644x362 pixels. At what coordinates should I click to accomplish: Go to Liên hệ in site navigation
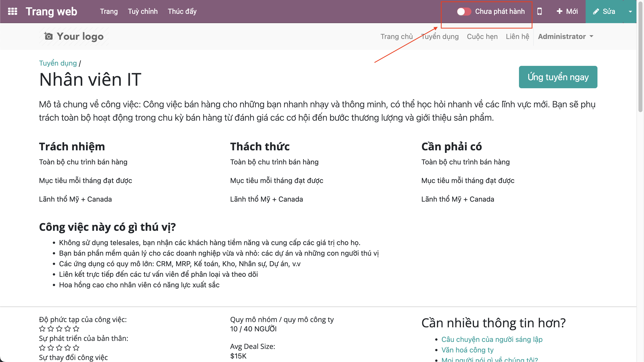pos(517,36)
